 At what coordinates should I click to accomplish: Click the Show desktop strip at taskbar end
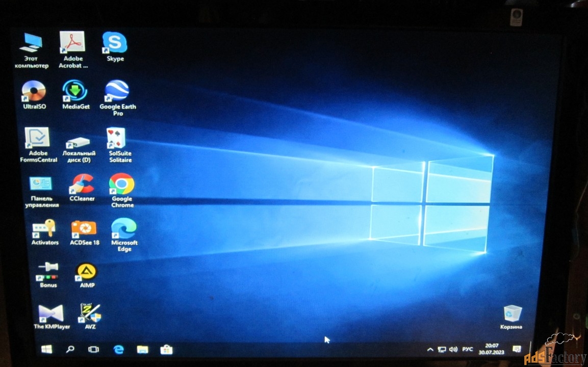pos(531,349)
